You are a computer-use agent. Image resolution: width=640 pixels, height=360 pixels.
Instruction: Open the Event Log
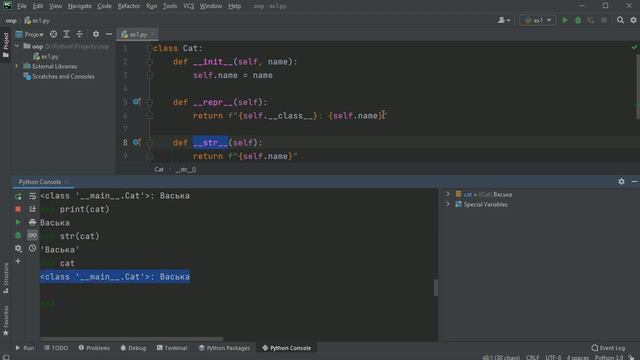point(608,348)
